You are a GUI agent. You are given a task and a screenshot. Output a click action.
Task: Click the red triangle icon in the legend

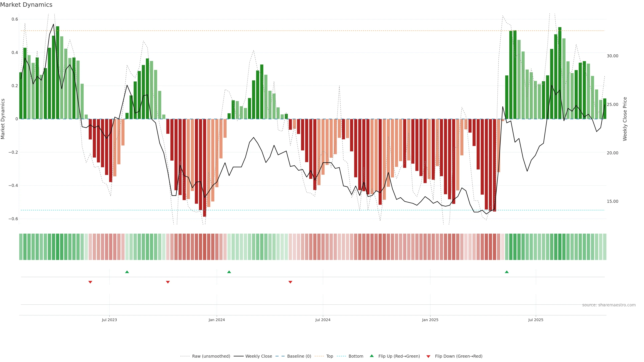point(428,356)
